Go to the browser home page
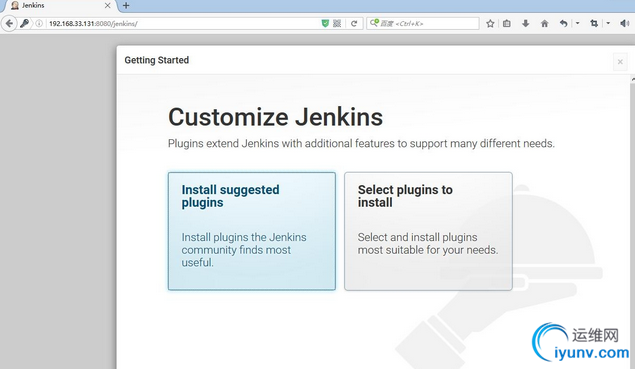 coord(544,23)
